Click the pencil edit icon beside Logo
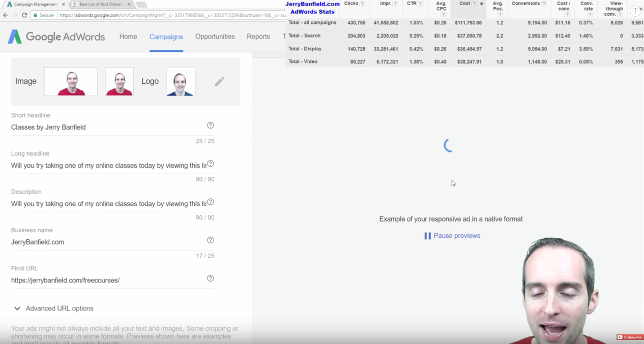Screen dimensions: 644x344 pyautogui.click(x=219, y=81)
